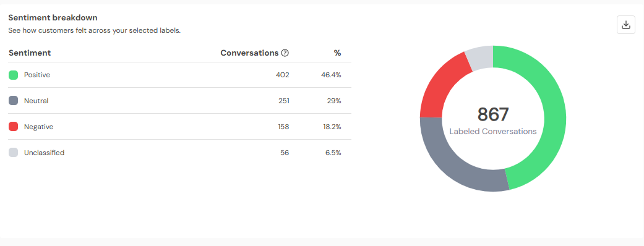The width and height of the screenshot is (644, 246).
Task: Click the Neutral row label
Action: pyautogui.click(x=36, y=101)
